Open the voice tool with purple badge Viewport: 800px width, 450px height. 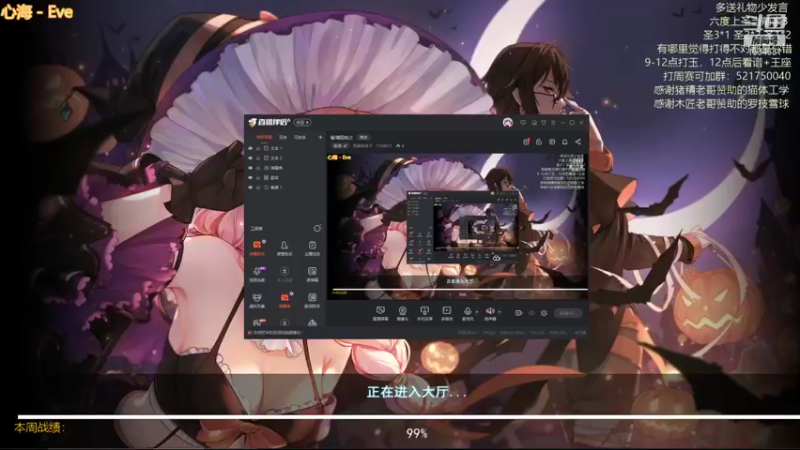coord(257,274)
